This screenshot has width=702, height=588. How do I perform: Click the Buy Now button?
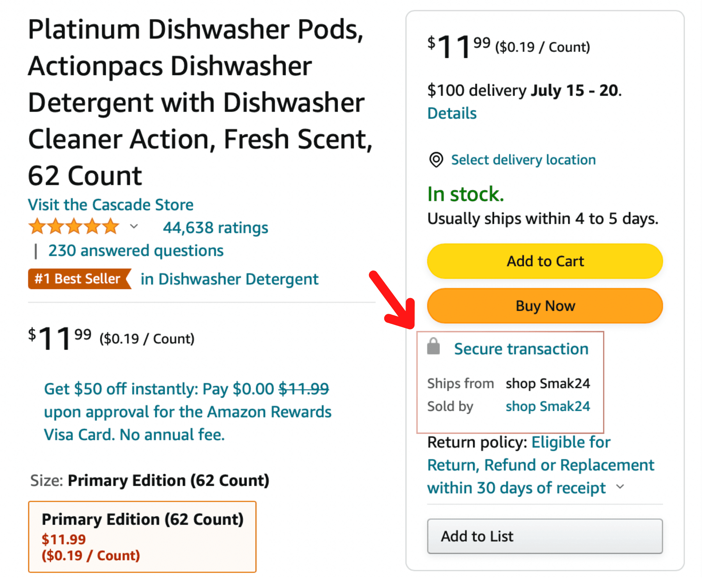[x=545, y=306]
